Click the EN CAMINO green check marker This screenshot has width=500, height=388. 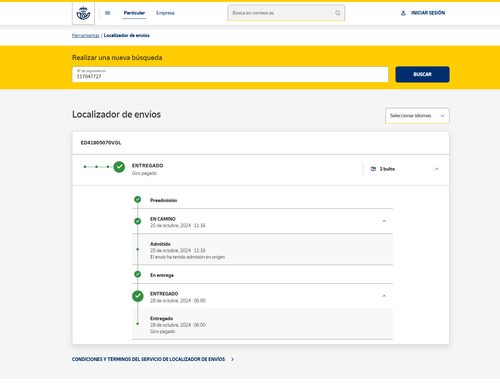[138, 221]
